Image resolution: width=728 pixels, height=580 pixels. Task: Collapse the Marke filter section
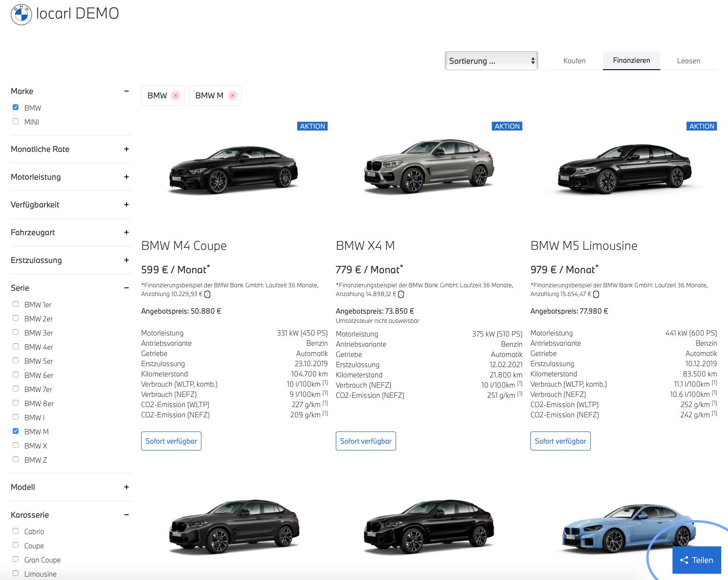[127, 91]
